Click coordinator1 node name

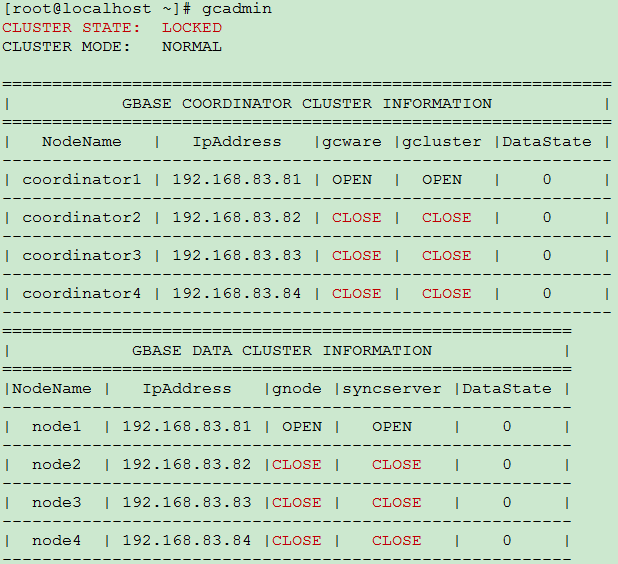tap(82, 180)
